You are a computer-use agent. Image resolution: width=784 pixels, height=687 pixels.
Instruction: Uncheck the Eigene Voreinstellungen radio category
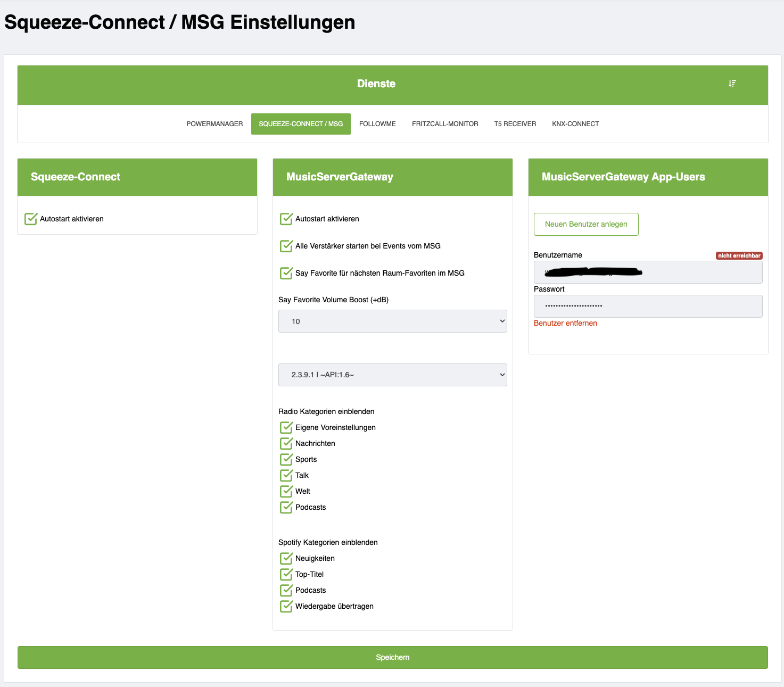tap(286, 427)
